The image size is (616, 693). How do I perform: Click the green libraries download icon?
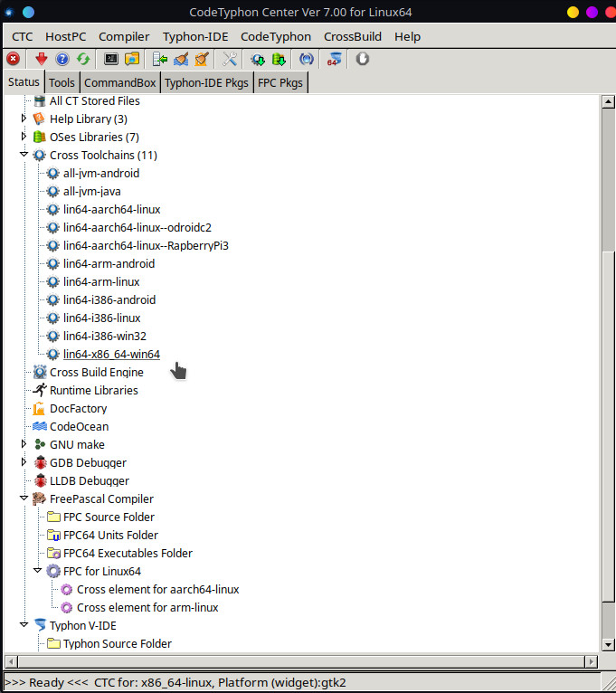[279, 59]
